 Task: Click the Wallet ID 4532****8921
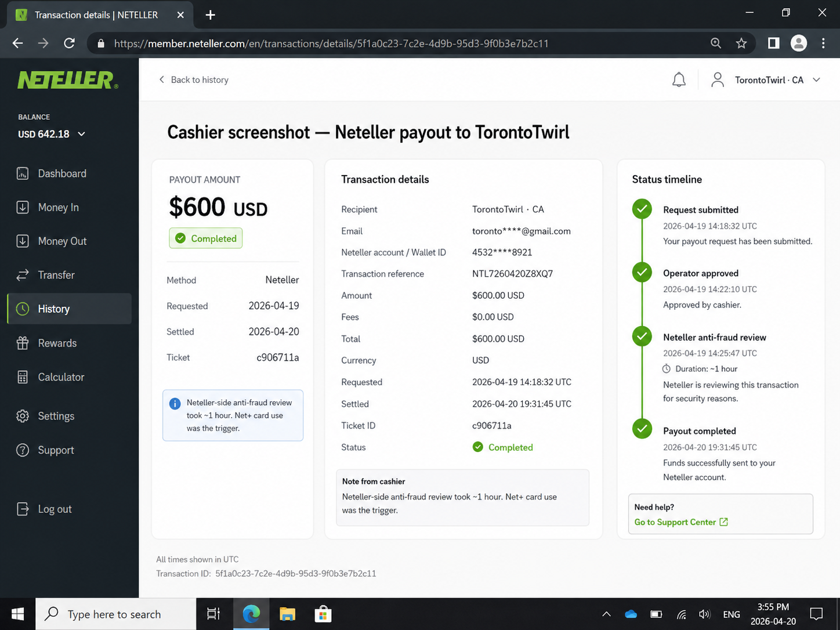pos(502,252)
